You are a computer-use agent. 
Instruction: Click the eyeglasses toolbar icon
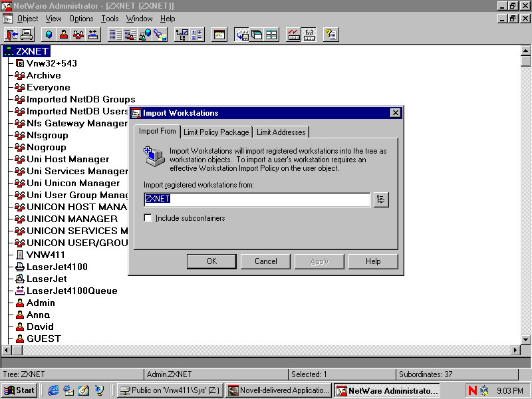pyautogui.click(x=309, y=35)
